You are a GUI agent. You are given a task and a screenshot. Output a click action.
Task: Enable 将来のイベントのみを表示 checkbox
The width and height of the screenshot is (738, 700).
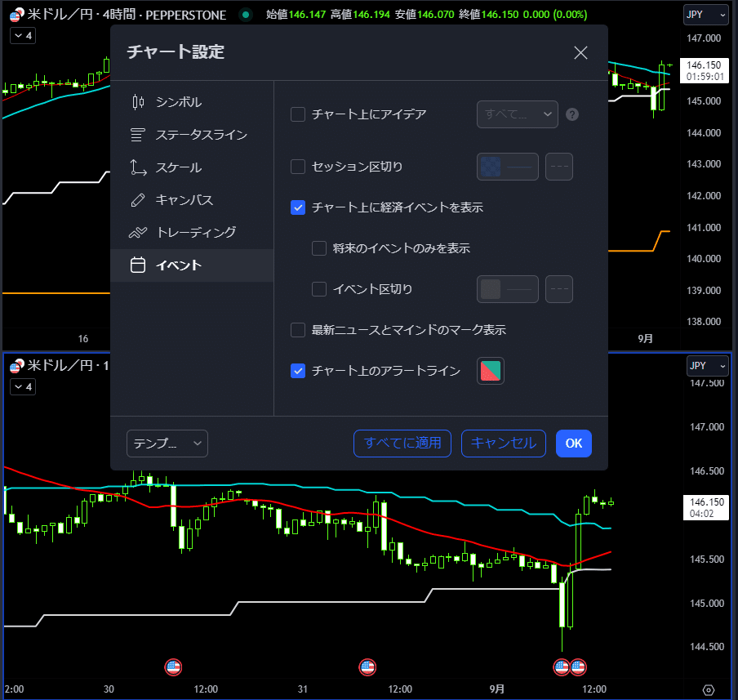[319, 248]
